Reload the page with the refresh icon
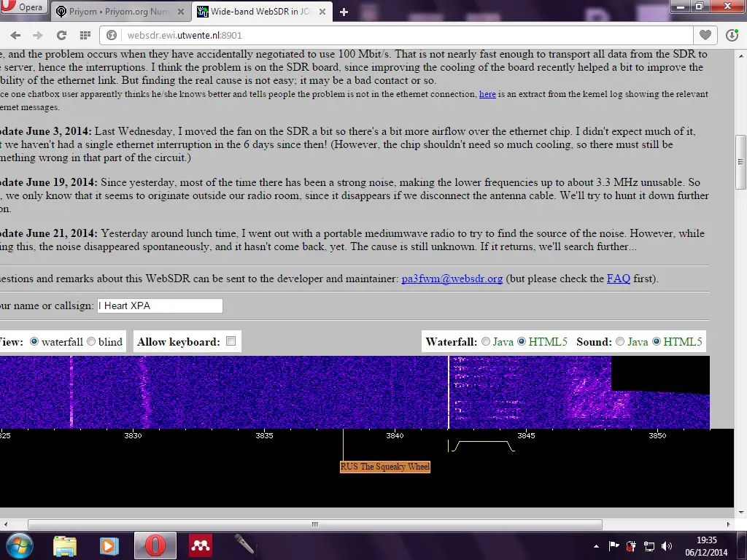 pyautogui.click(x=61, y=35)
